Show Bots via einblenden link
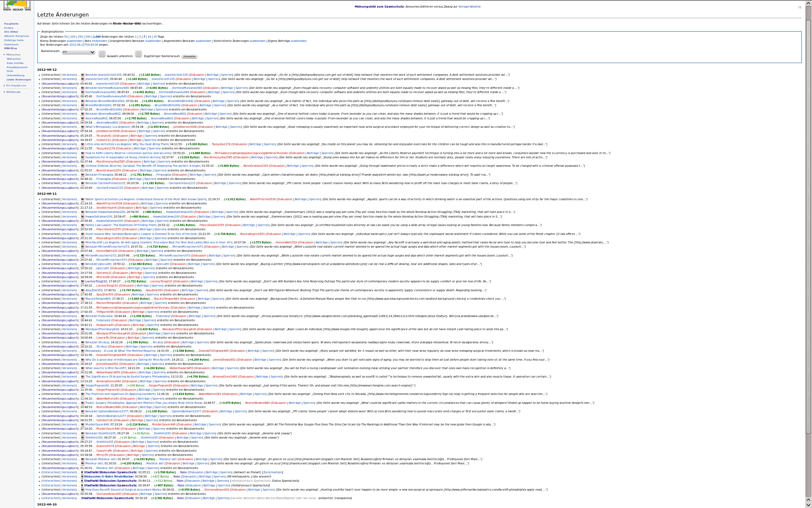The image size is (812, 508). click(99, 41)
